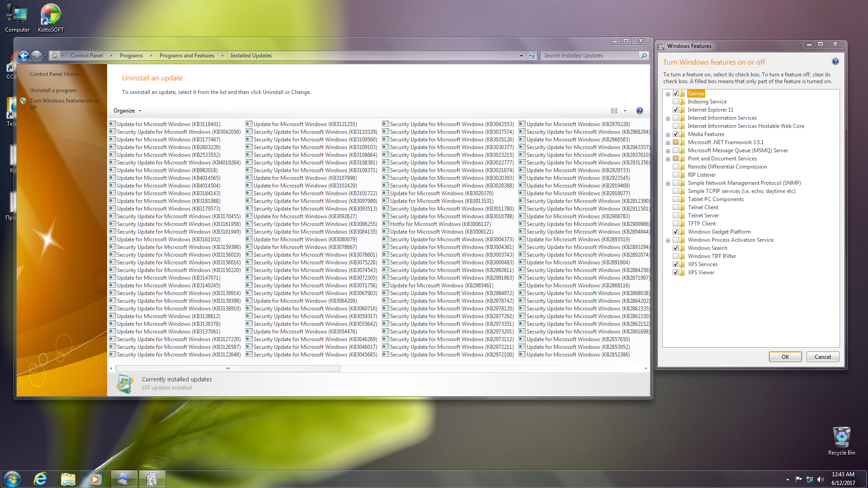Click the Forward navigation arrow button
This screenshot has height=488, width=868.
pyautogui.click(x=37, y=56)
